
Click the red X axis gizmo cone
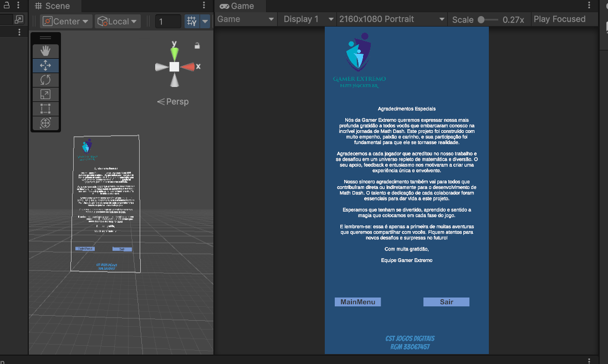click(188, 66)
